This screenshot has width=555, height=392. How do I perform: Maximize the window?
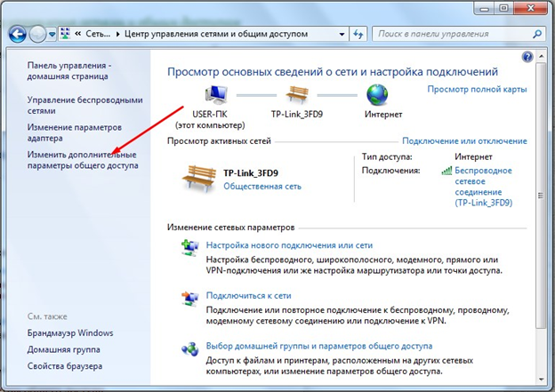[503, 8]
